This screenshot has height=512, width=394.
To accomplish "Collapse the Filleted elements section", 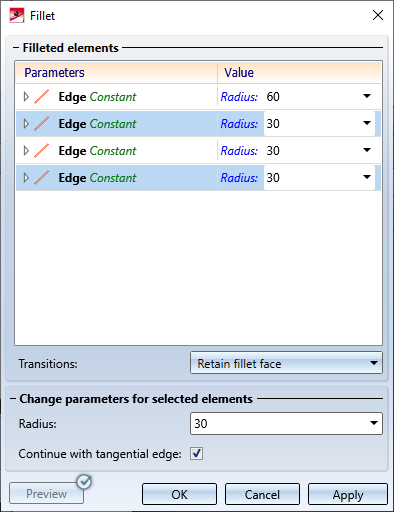I will (15, 48).
